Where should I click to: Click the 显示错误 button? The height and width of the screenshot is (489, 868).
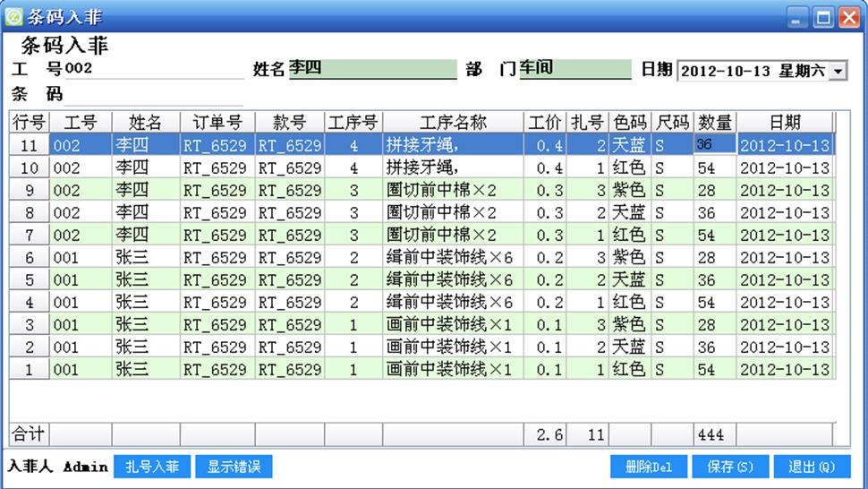click(234, 467)
